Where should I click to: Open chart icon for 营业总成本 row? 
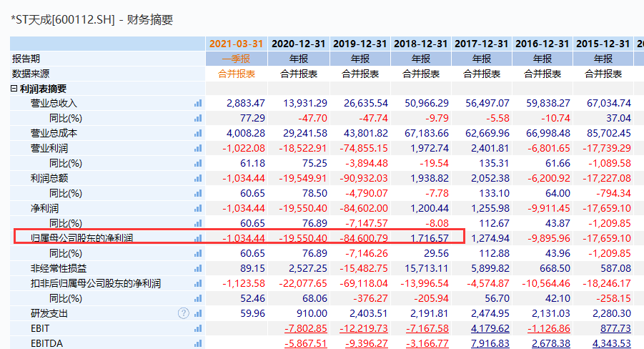198,133
